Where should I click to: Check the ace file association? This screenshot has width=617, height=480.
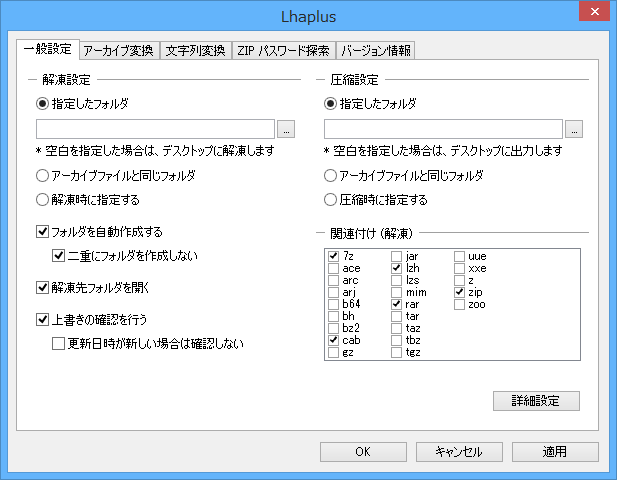(x=333, y=268)
